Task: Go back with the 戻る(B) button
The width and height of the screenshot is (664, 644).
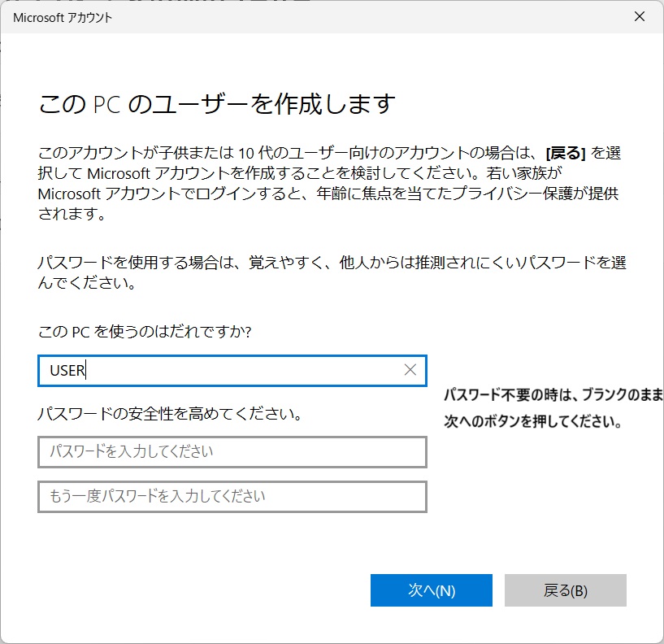Action: (x=565, y=590)
